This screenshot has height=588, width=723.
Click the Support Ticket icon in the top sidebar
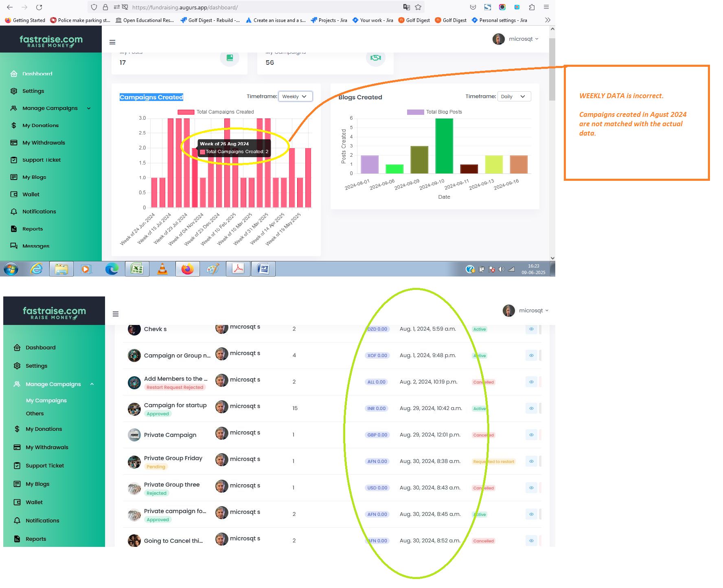(x=14, y=160)
